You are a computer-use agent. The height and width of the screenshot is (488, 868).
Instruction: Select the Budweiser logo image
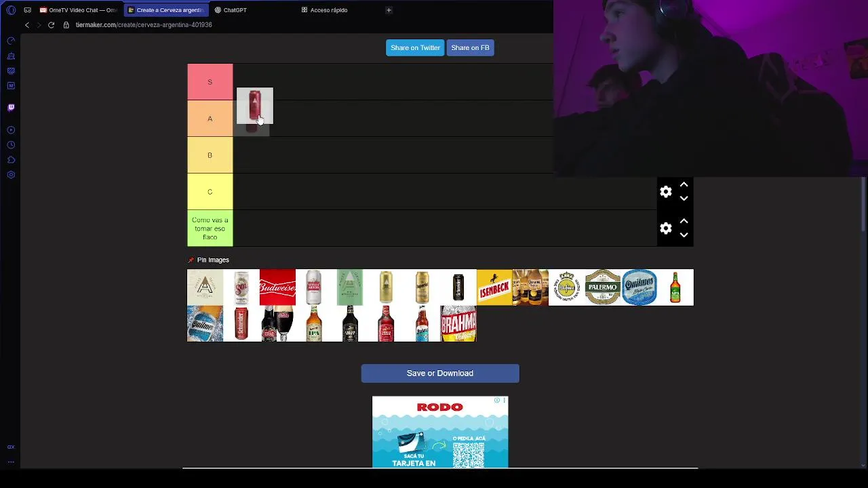point(277,287)
